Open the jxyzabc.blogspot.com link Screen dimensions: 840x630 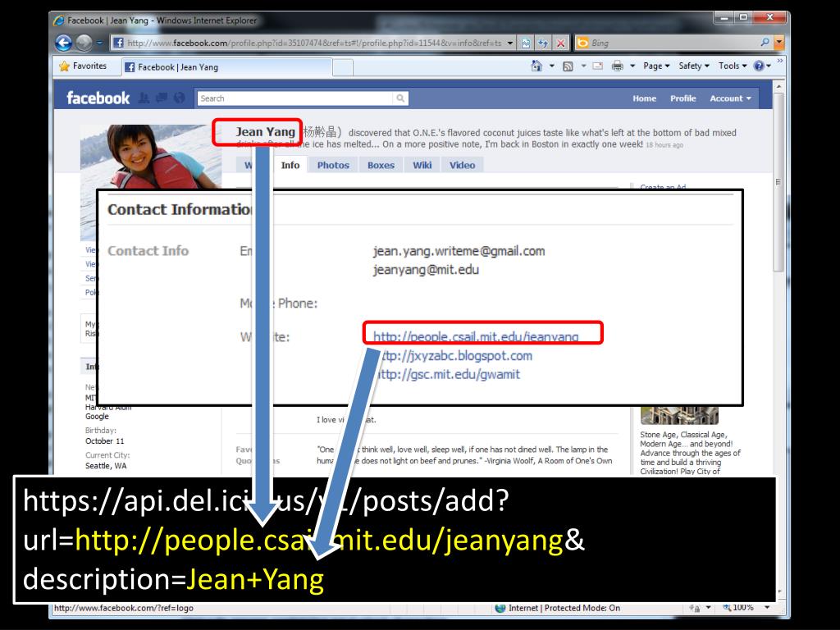point(455,356)
